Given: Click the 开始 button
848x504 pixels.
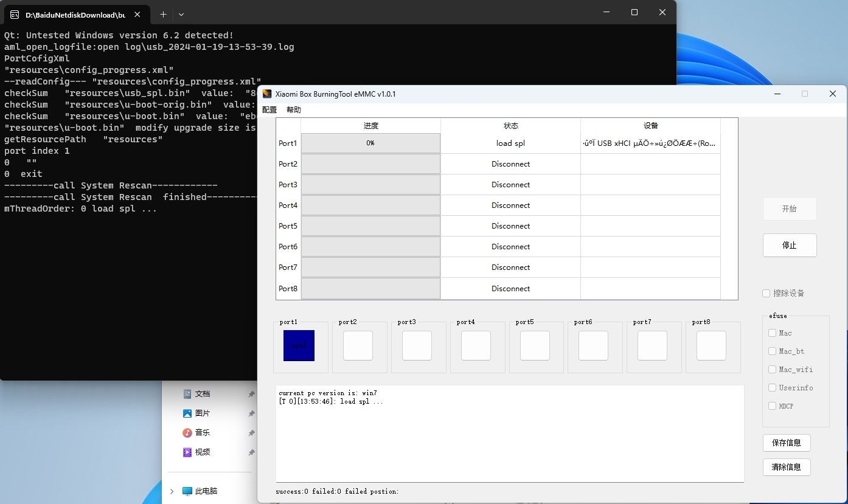Looking at the screenshot, I should [790, 209].
